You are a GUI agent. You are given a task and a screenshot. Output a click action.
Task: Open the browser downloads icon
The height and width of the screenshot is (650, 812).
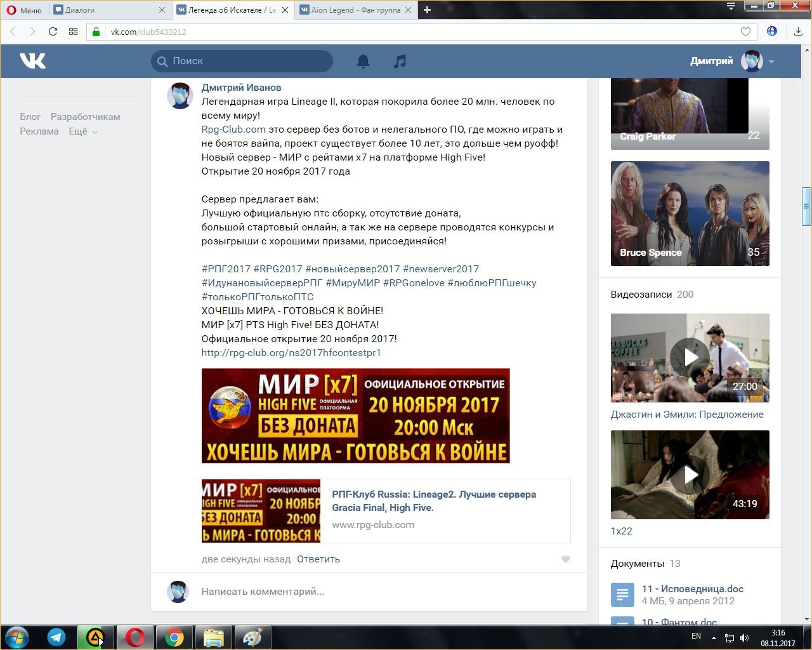[798, 32]
